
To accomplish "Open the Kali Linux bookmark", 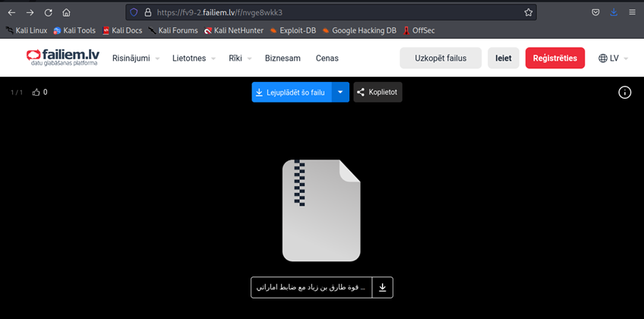I will click(27, 30).
